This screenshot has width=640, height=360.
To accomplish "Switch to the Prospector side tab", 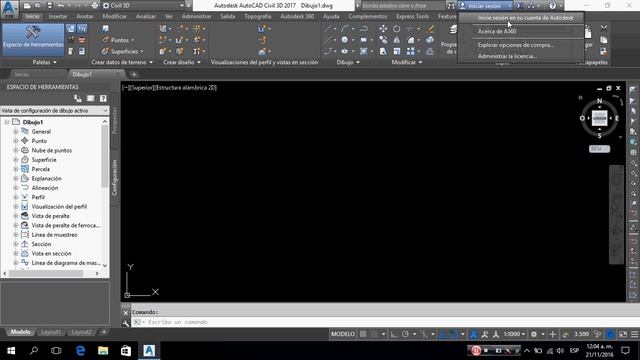I will pos(114,121).
